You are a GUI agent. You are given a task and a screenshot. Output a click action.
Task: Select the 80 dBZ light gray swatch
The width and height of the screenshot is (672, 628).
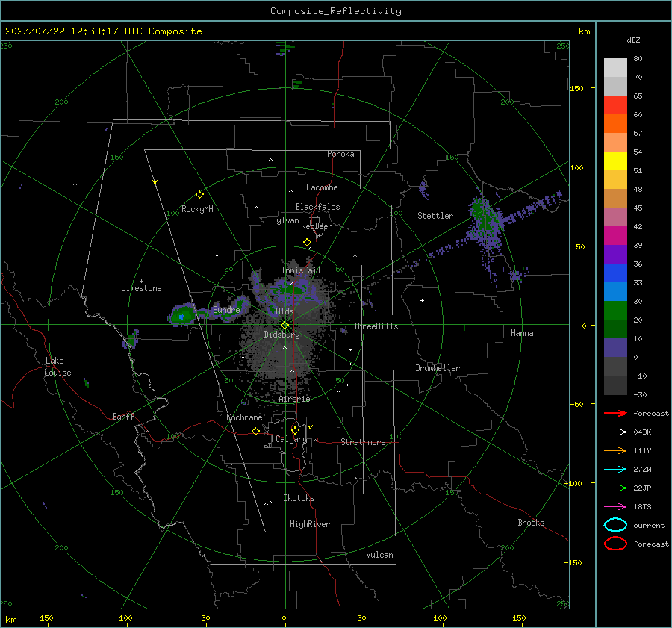615,67
